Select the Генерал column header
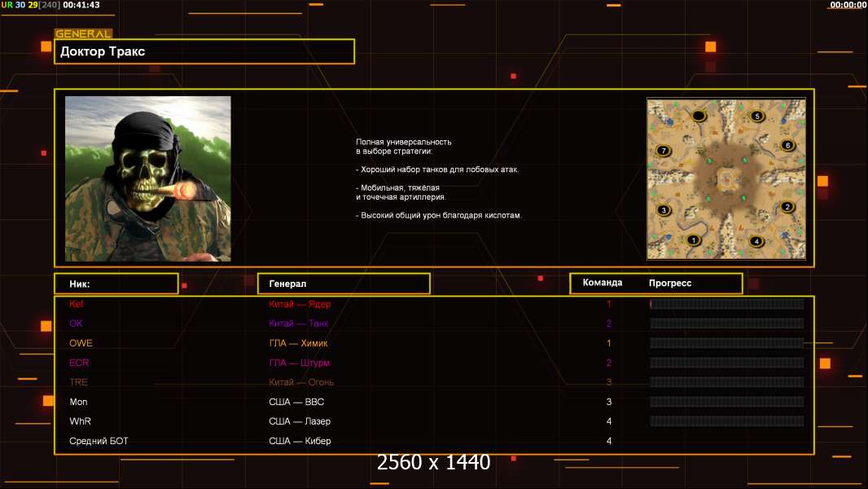 click(343, 284)
